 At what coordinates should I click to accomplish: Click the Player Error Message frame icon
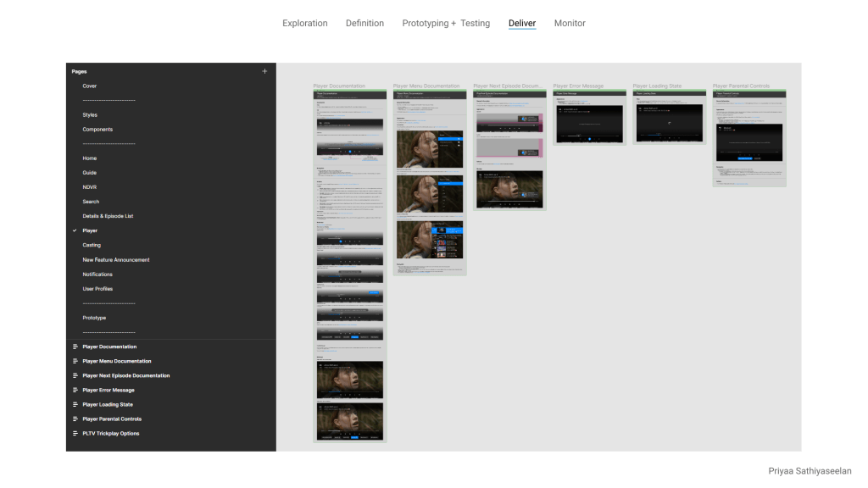coord(75,391)
